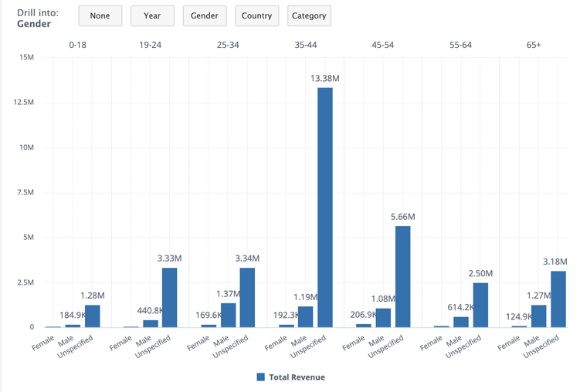Click the 13.38M Unspecified bar in 35-44
The height and width of the screenshot is (392, 580).
[325, 207]
